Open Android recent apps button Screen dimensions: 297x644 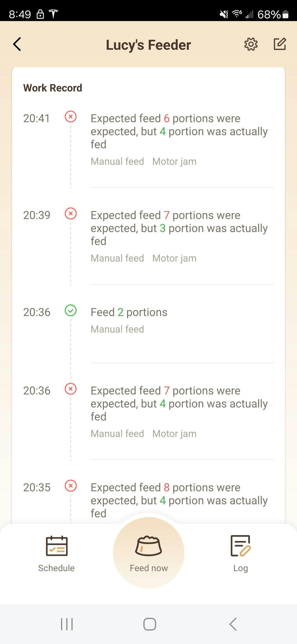67,624
